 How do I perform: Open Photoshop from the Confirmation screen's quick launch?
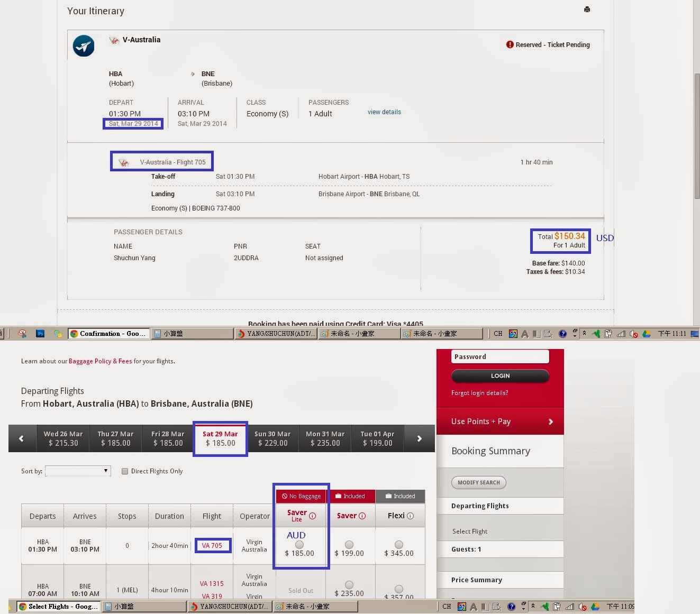point(40,333)
